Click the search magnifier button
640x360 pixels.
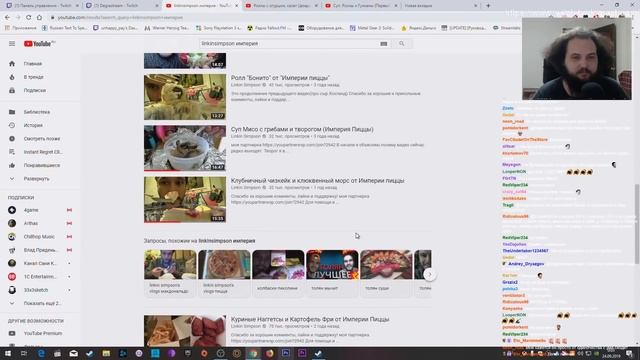pos(402,44)
